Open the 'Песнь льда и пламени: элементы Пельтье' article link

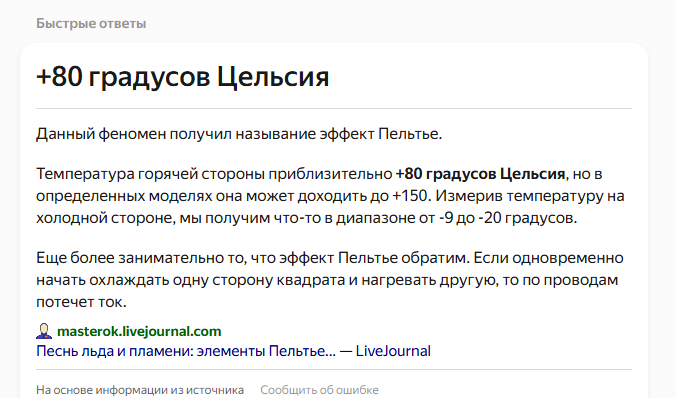point(233,351)
